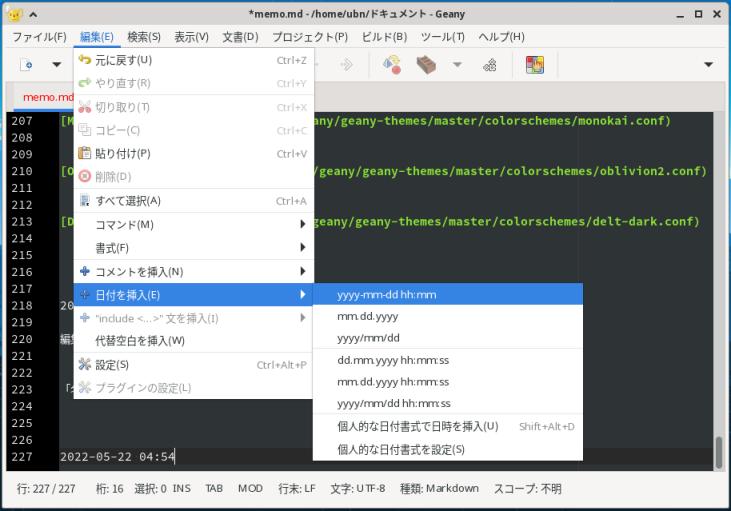Expand the build dropdown arrow

tap(457, 65)
